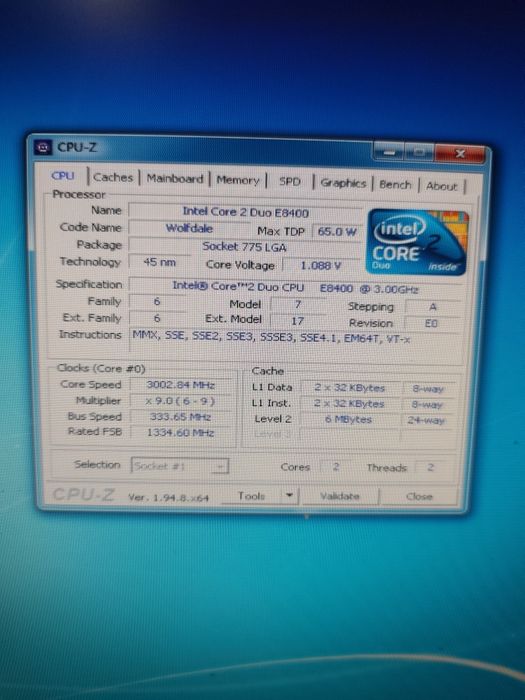The width and height of the screenshot is (525, 700).
Task: Go to the SPD tab
Action: tap(290, 182)
